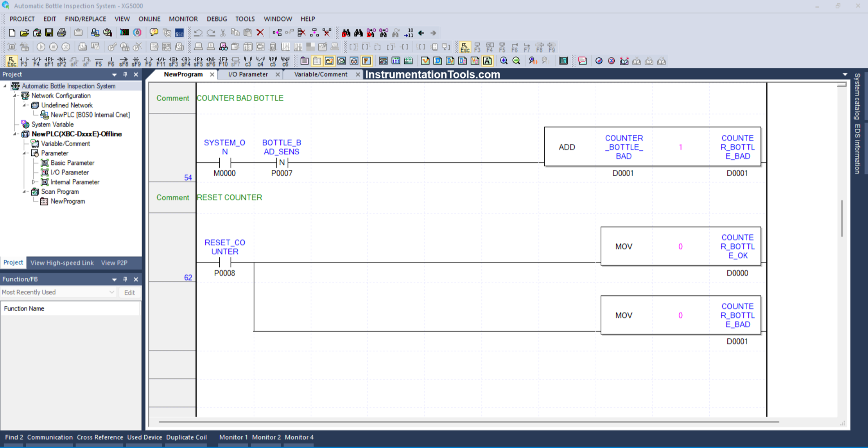Insert a function block instruction (F10)
The height and width of the screenshot is (448, 868).
(223, 61)
